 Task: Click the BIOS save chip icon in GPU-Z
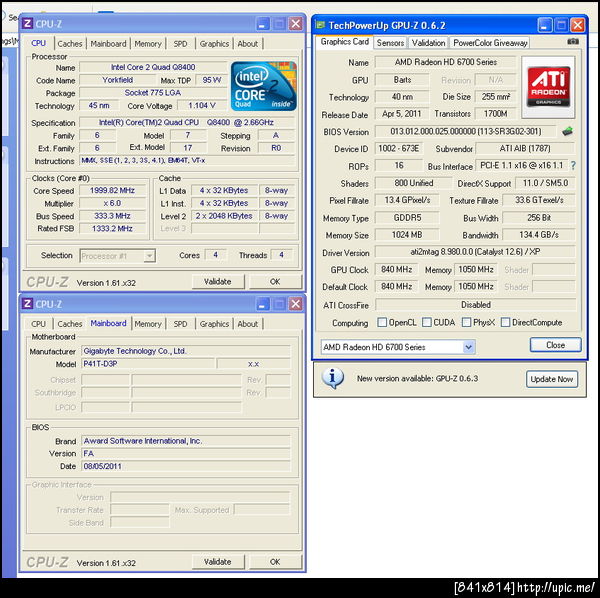tap(567, 132)
